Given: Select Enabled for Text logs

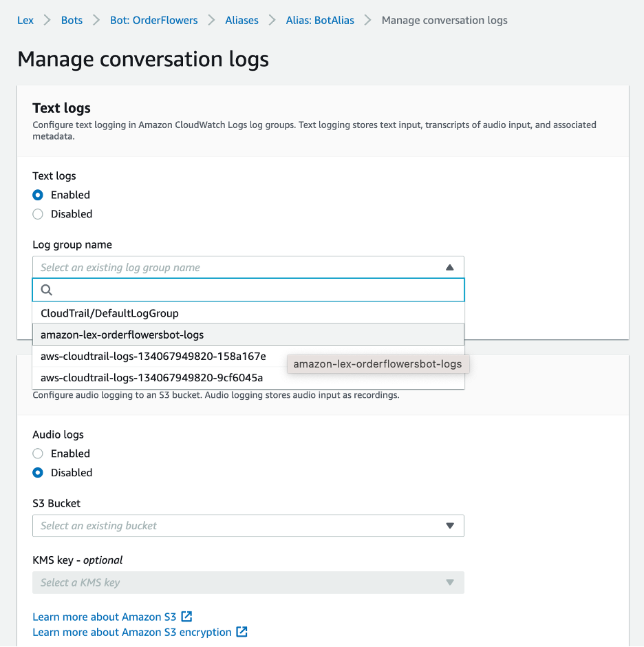Looking at the screenshot, I should pyautogui.click(x=38, y=195).
